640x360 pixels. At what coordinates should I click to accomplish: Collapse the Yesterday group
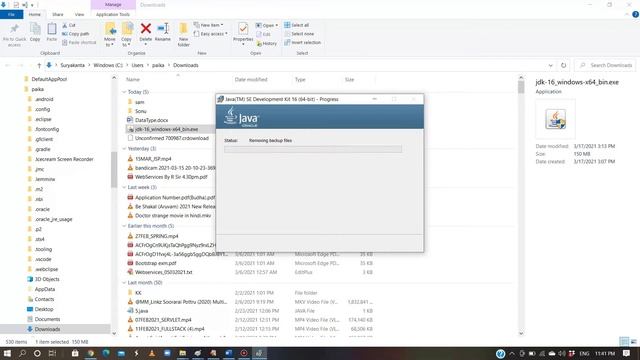(124, 149)
